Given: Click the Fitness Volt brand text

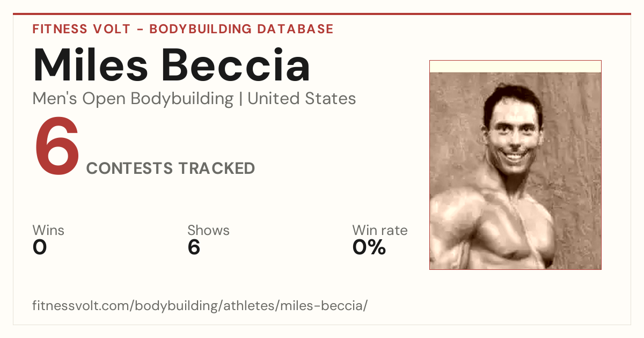Looking at the screenshot, I should 81,29.
